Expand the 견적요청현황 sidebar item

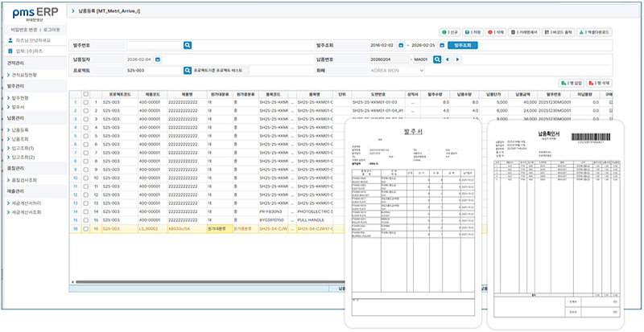[25, 75]
